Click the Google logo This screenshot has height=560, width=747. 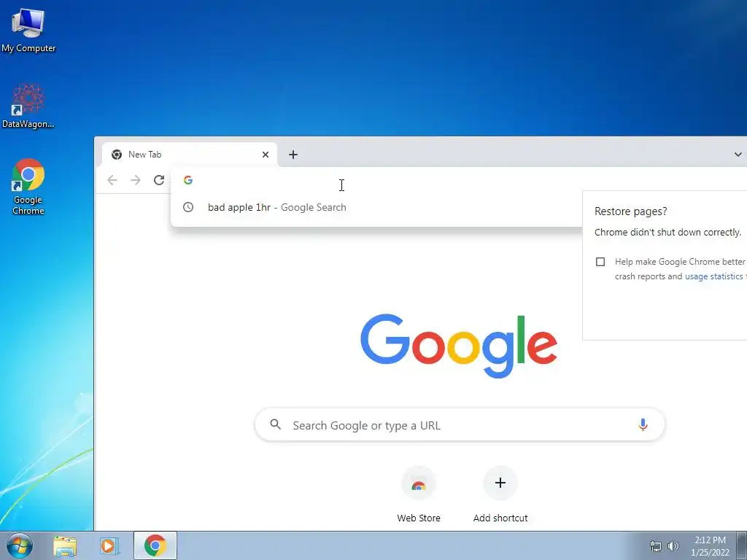(459, 346)
